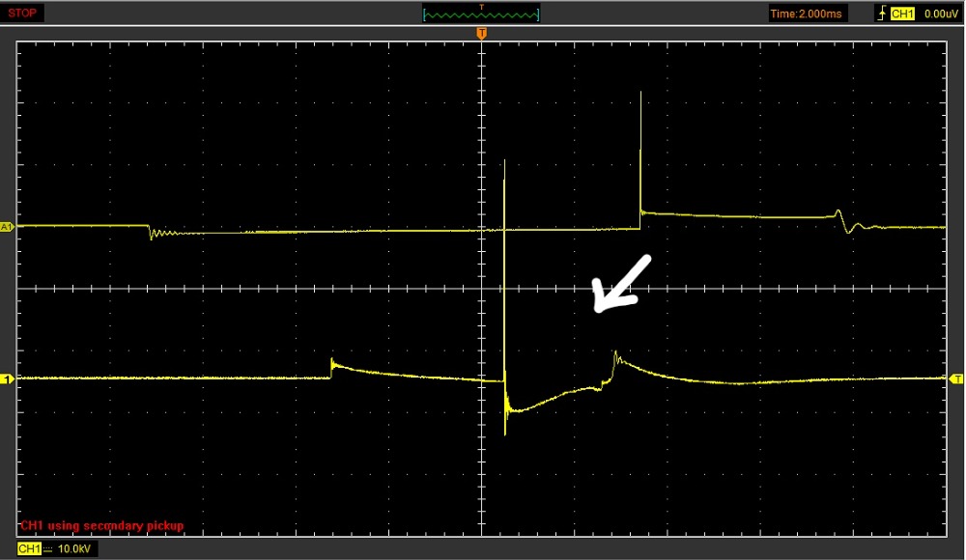This screenshot has width=966, height=560.
Task: Select the orange horizontal trigger position marker
Action: (481, 35)
